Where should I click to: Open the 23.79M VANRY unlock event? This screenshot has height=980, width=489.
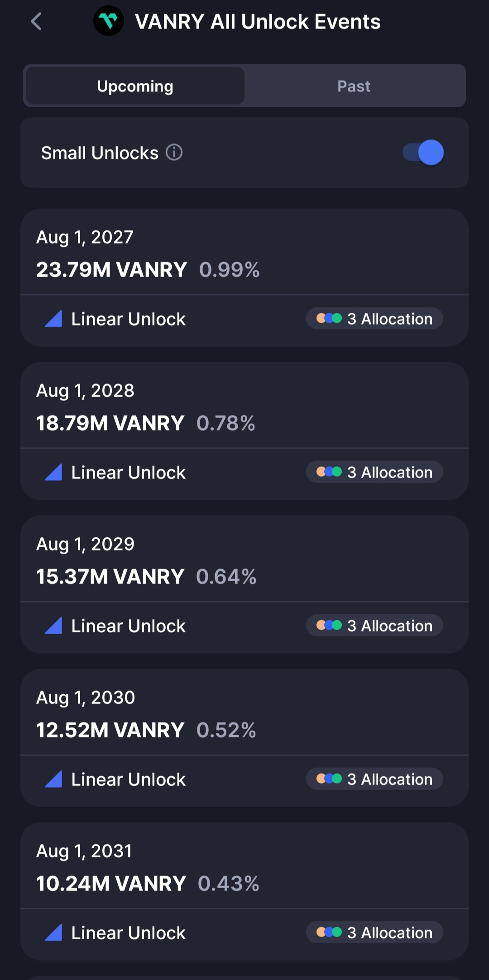pyautogui.click(x=111, y=270)
